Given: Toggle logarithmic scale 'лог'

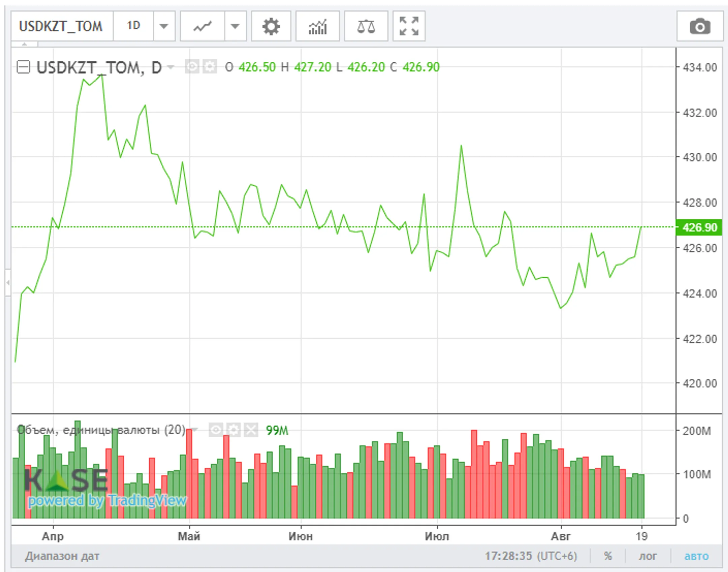Looking at the screenshot, I should click(x=648, y=556).
